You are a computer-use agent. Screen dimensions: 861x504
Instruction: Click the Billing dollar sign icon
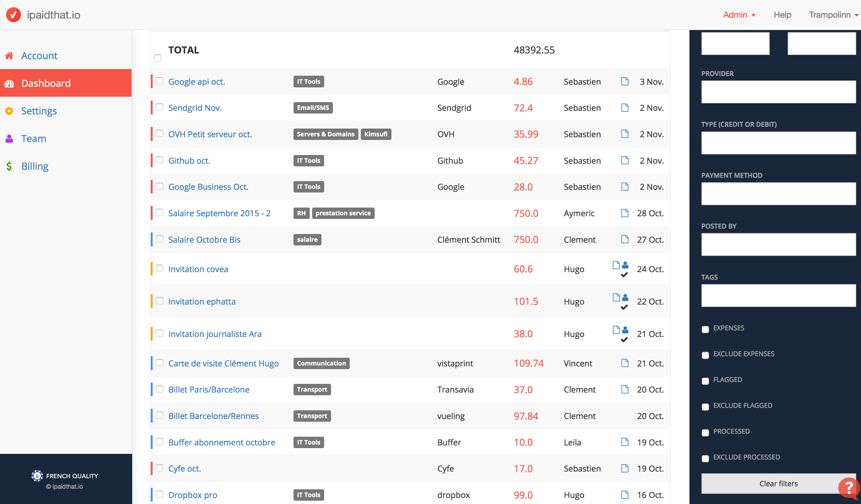[x=9, y=166]
